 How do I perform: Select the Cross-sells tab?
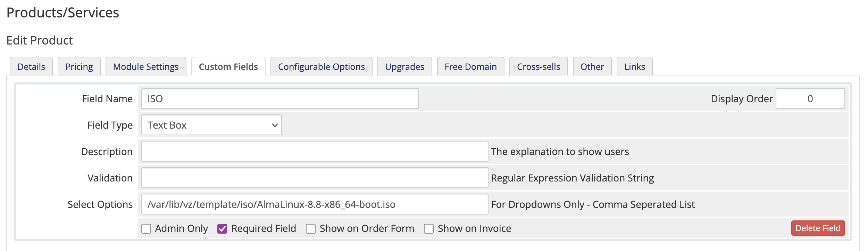coord(539,66)
